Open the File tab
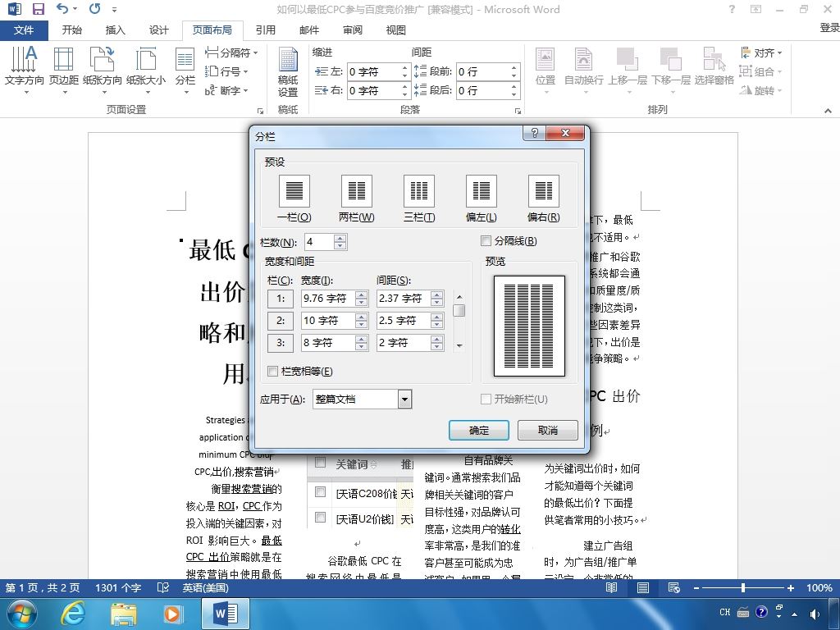 (x=24, y=30)
